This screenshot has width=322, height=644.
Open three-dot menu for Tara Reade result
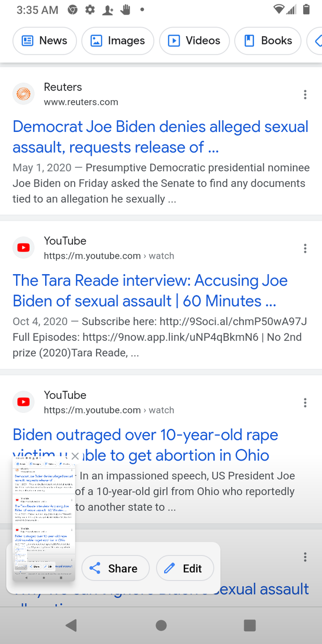click(x=305, y=248)
